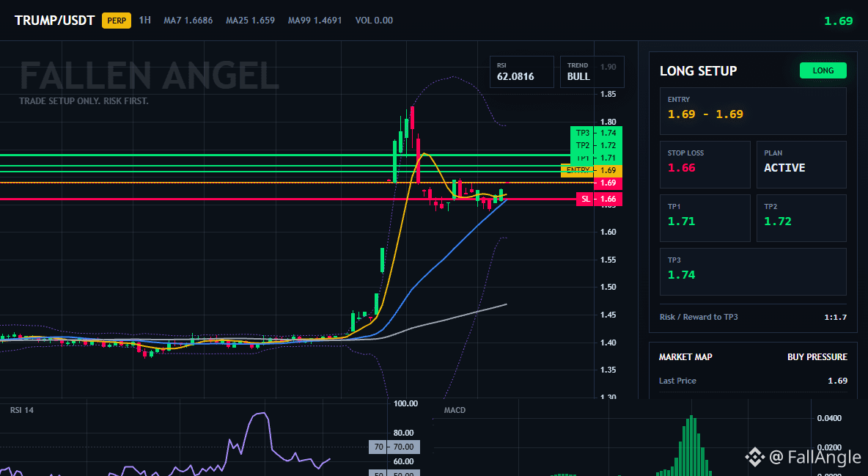Click the MARKET MAP heading
The width and height of the screenshot is (868, 476).
click(x=685, y=357)
